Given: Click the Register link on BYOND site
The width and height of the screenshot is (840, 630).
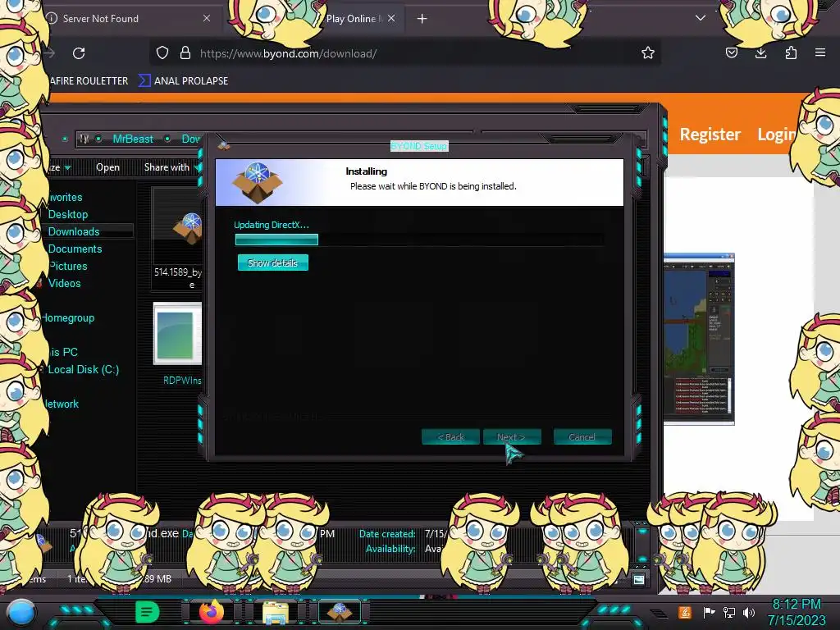Looking at the screenshot, I should [x=710, y=134].
